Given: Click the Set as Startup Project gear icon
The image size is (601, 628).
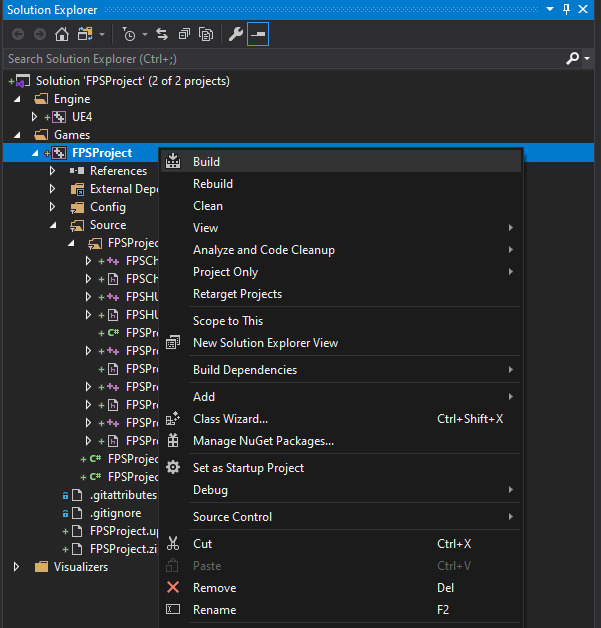Looking at the screenshot, I should tap(173, 468).
